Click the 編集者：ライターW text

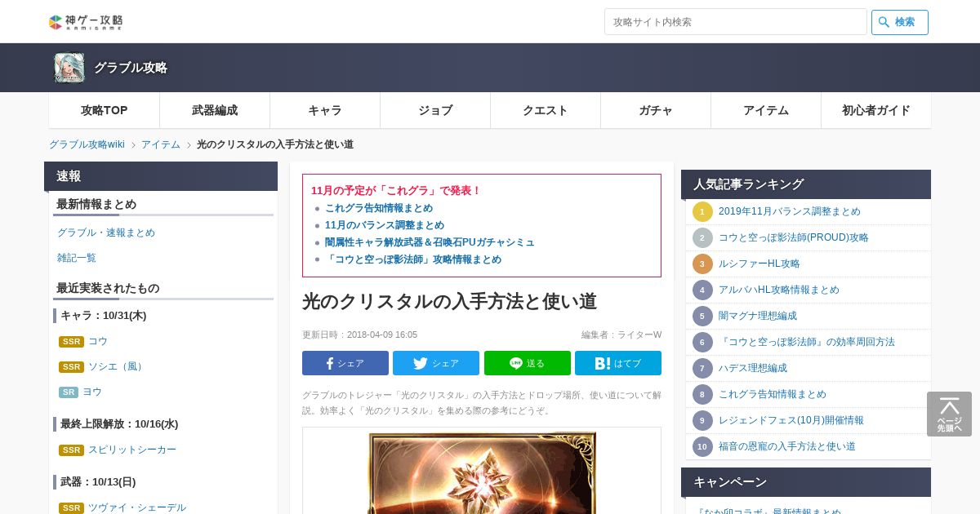click(621, 335)
